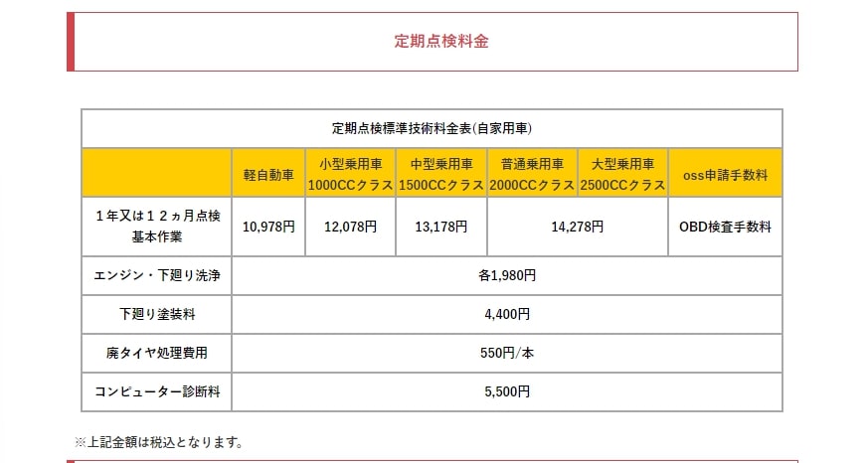This screenshot has width=868, height=463.
Task: Click the 各1,980円 price value
Action: click(507, 275)
